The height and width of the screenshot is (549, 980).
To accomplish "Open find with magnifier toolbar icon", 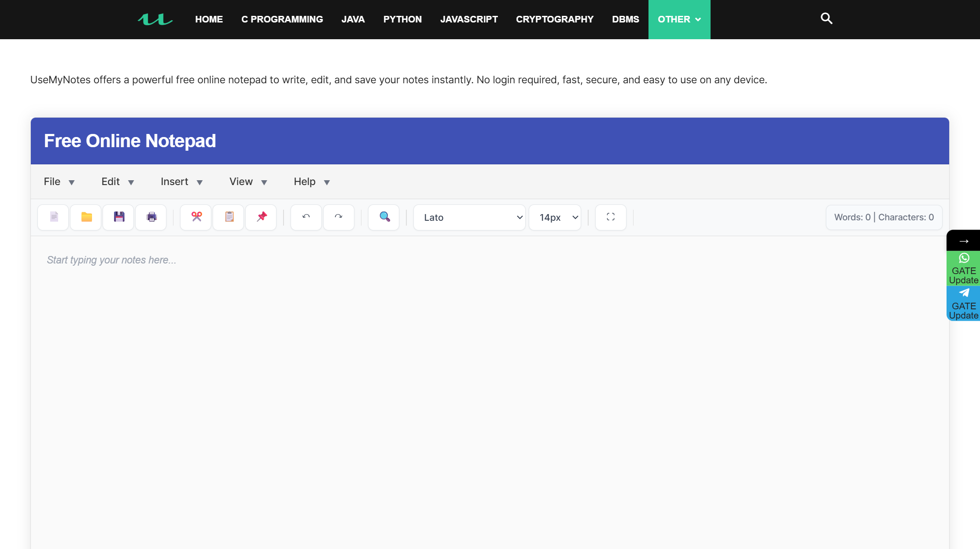I will 384,217.
